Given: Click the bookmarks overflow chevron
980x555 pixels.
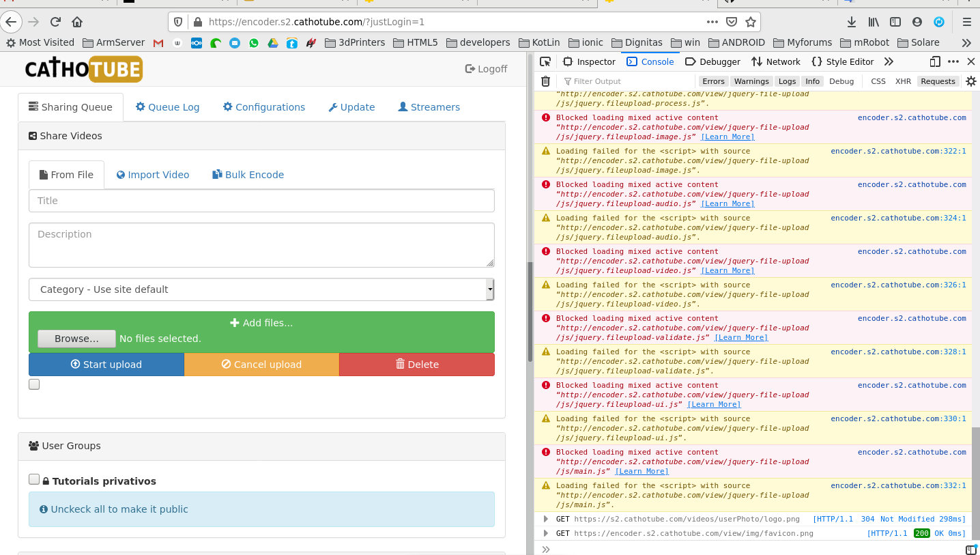Looking at the screenshot, I should coord(966,42).
